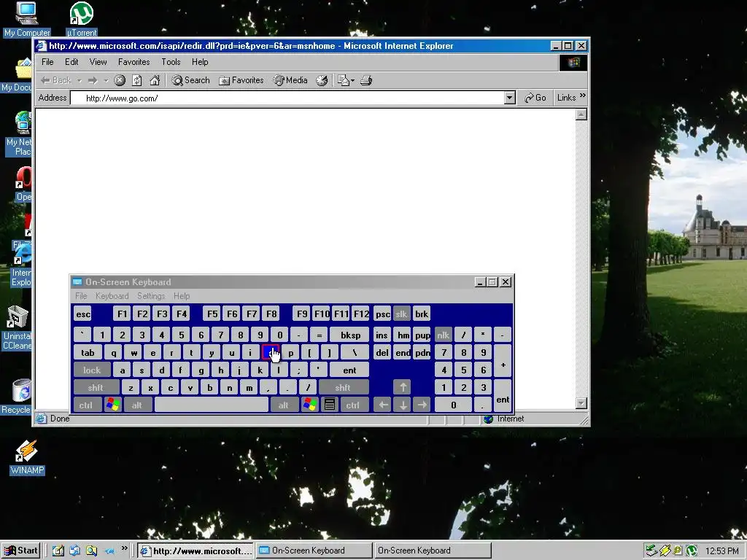This screenshot has height=560, width=747.
Task: Open the Tools menu in Internet Explorer
Action: click(x=171, y=62)
